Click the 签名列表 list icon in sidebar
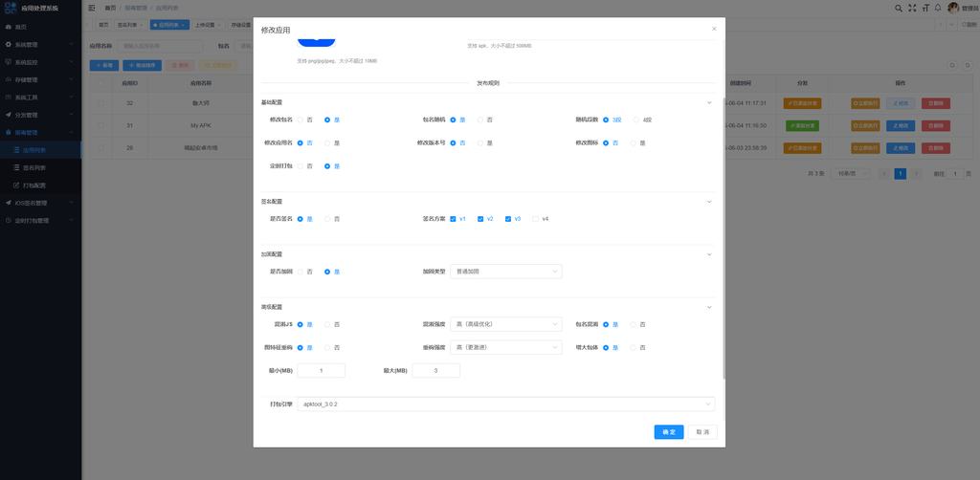The height and width of the screenshot is (480, 980). coord(17,168)
